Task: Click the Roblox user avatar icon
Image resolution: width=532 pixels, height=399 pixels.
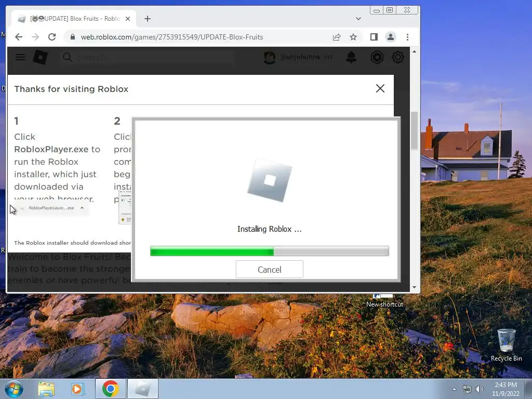Action: point(270,57)
